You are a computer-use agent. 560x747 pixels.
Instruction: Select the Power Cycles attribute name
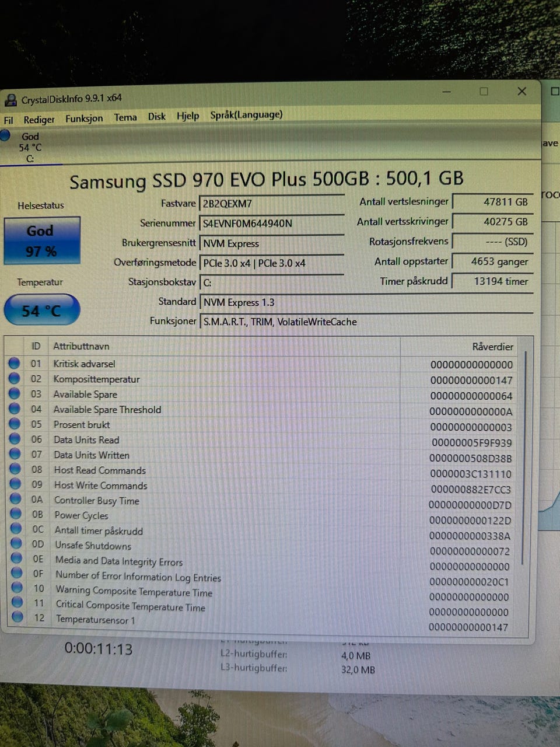(81, 515)
